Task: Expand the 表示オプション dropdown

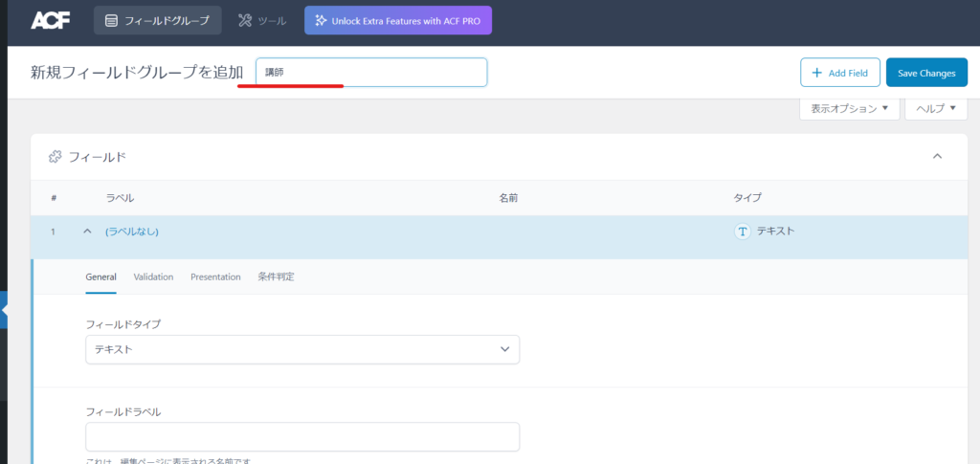Action: tap(849, 108)
